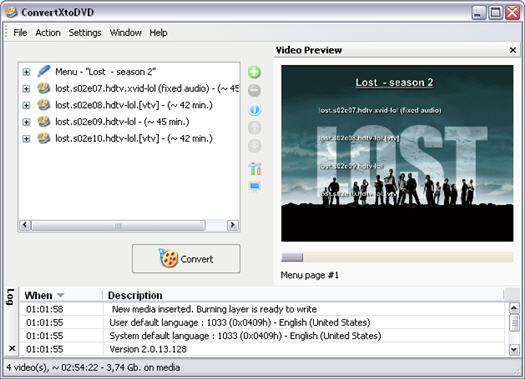Click the Video Preview panel title
The height and width of the screenshot is (379, 525).
[x=308, y=50]
